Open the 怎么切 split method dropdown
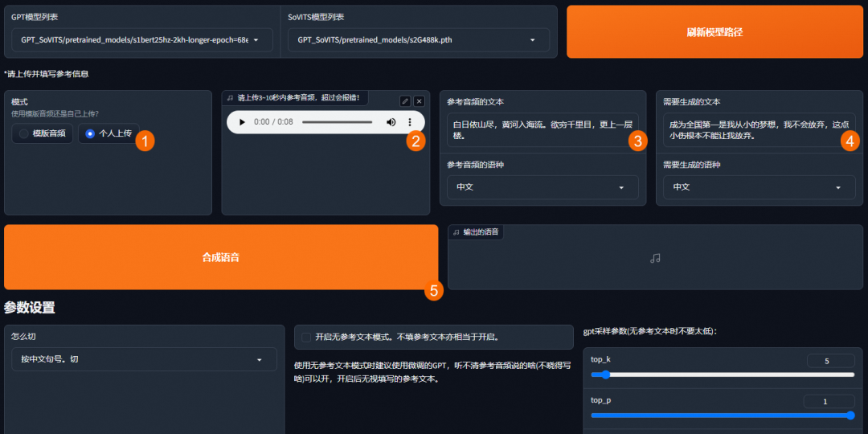The image size is (868, 434). (x=144, y=359)
